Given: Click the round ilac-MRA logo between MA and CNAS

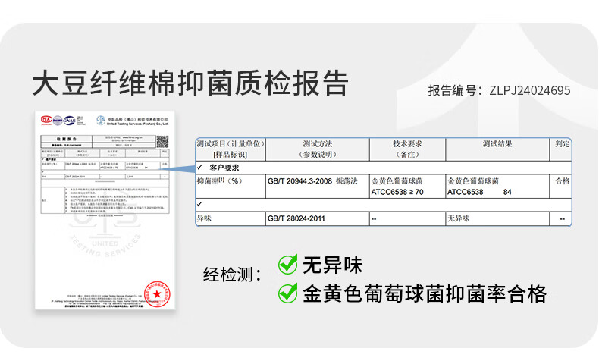Looking at the screenshot, I should 57,120.
